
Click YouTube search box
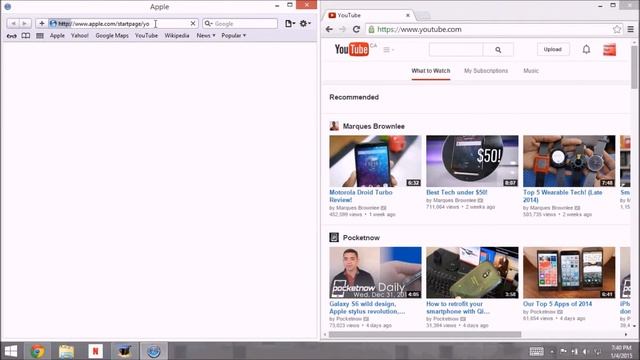pyautogui.click(x=456, y=49)
